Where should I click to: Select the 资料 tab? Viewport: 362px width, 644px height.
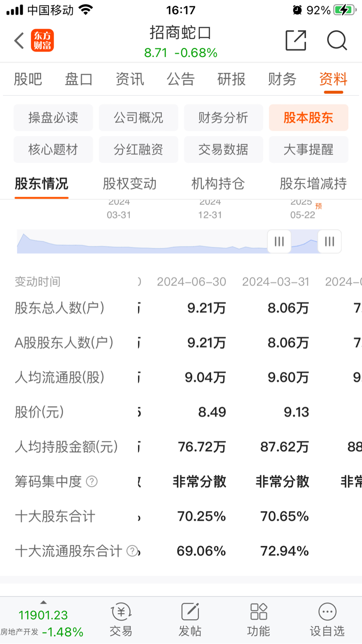coord(333,79)
